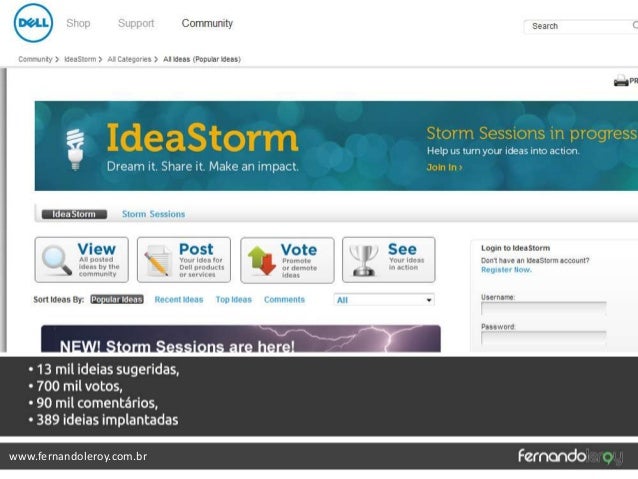This screenshot has width=638, height=479.
Task: Go to IdeaStorm breadcrumb
Action: pos(80,59)
